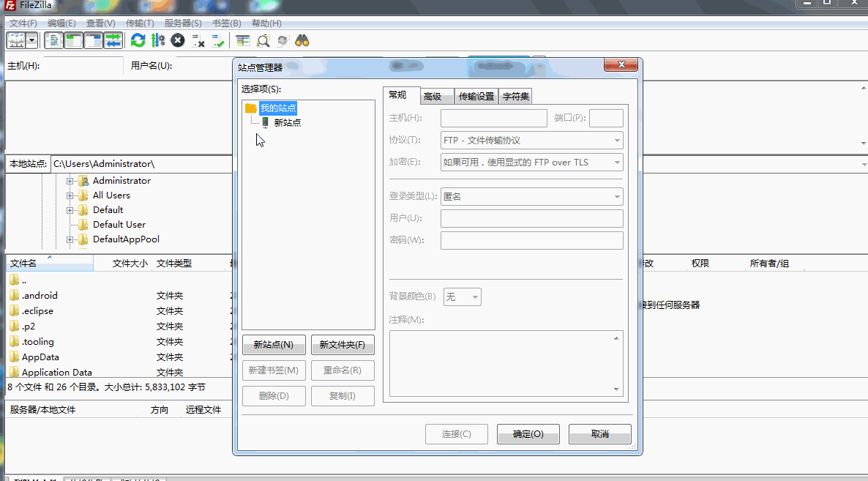Open the directory listing filters icon

(x=242, y=40)
